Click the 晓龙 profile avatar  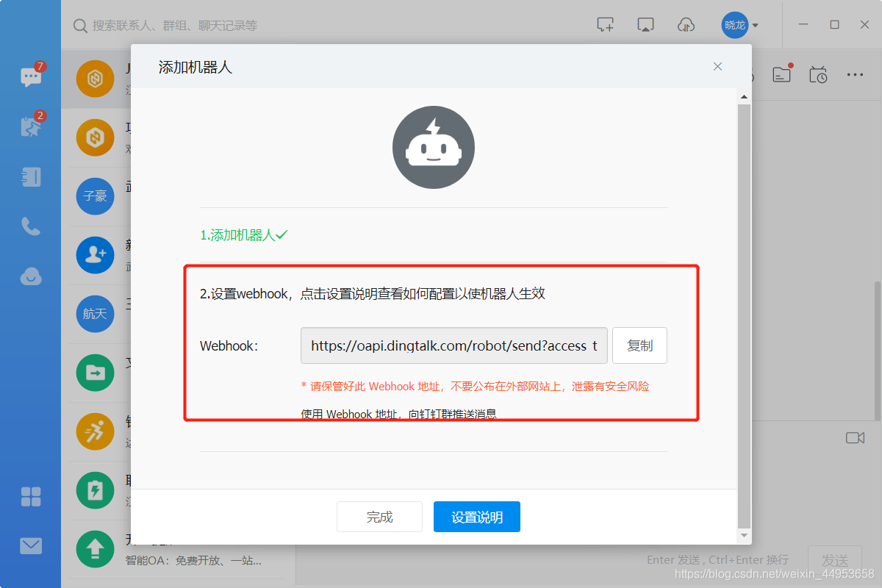pos(735,25)
